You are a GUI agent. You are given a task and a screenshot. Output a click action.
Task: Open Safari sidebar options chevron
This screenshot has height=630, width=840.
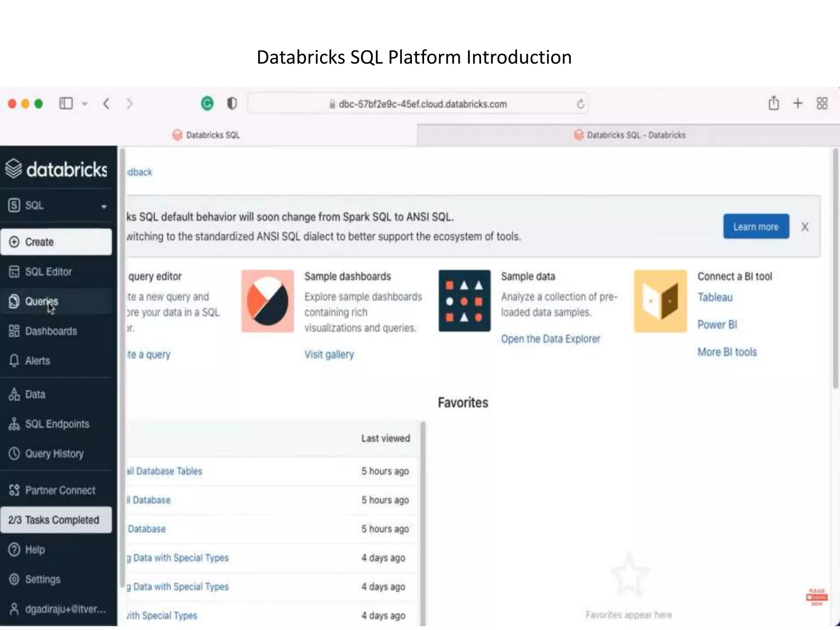click(x=85, y=104)
